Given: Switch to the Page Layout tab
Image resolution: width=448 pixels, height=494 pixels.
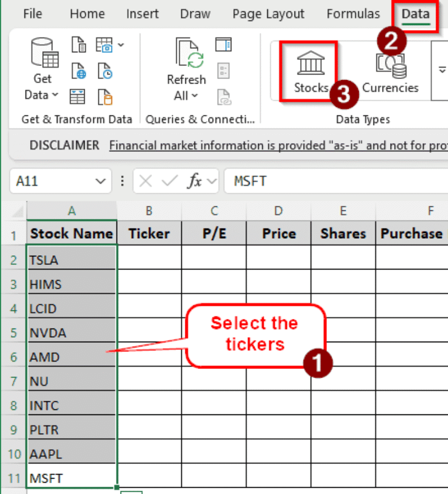Looking at the screenshot, I should [x=268, y=14].
